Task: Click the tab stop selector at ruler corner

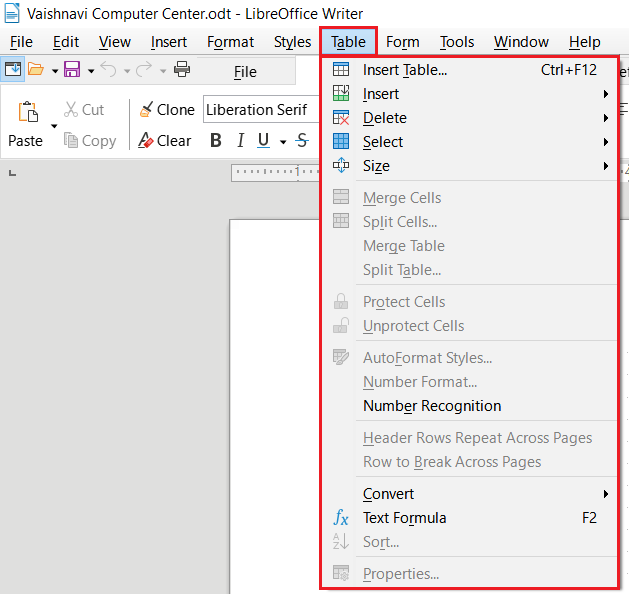Action: click(12, 173)
